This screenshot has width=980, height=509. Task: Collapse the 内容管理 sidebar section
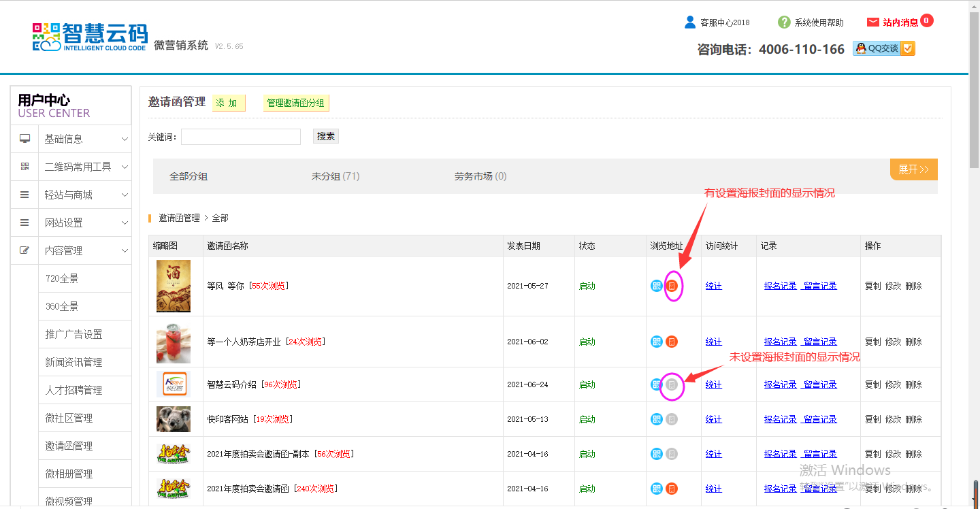coord(71,250)
